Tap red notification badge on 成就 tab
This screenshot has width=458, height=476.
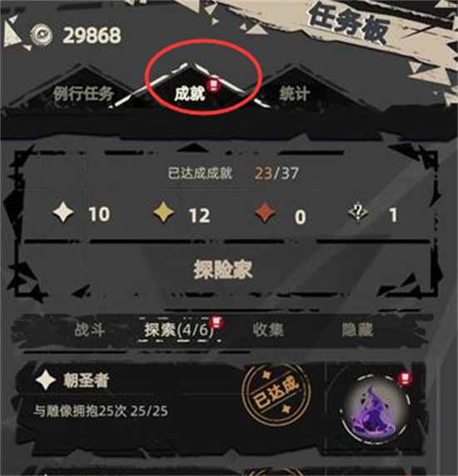pos(213,85)
